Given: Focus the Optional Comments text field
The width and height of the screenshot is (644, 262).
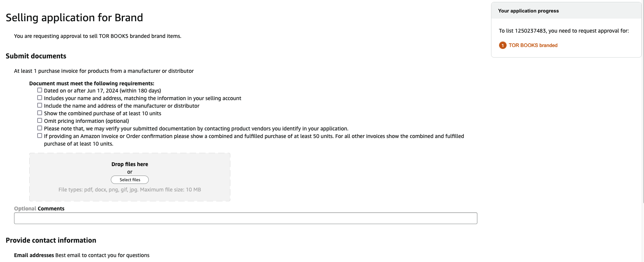Looking at the screenshot, I should click(x=246, y=218).
